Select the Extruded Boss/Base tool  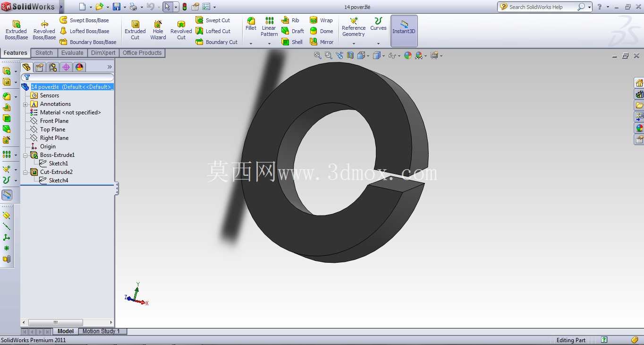[x=16, y=30]
